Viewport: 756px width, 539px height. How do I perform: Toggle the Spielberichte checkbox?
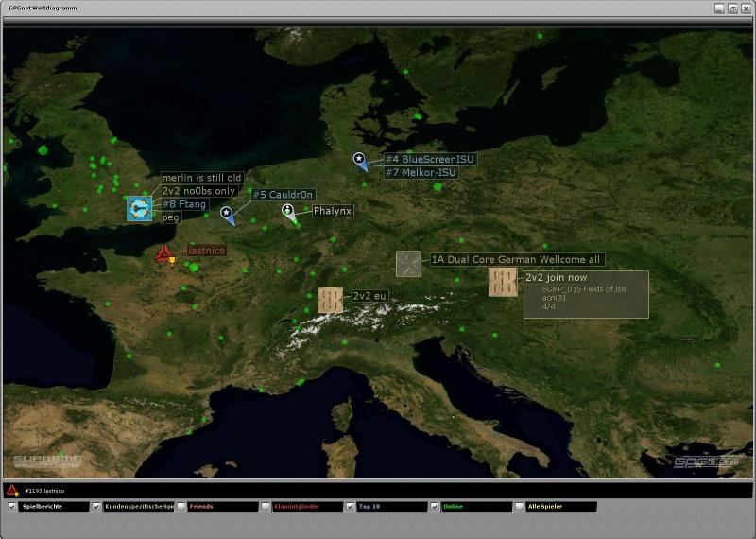tap(11, 507)
